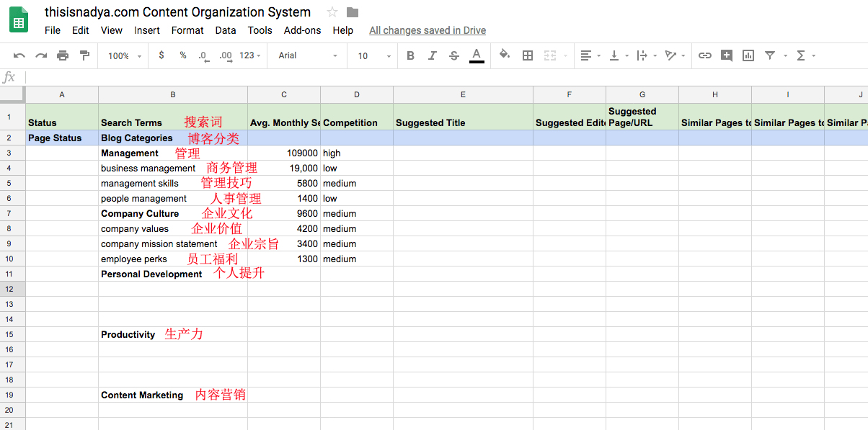Open the Insert menu
This screenshot has height=430, width=868.
coord(147,30)
